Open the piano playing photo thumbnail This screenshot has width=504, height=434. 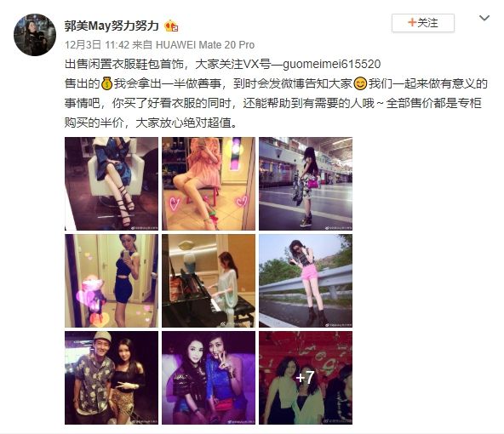pos(209,281)
